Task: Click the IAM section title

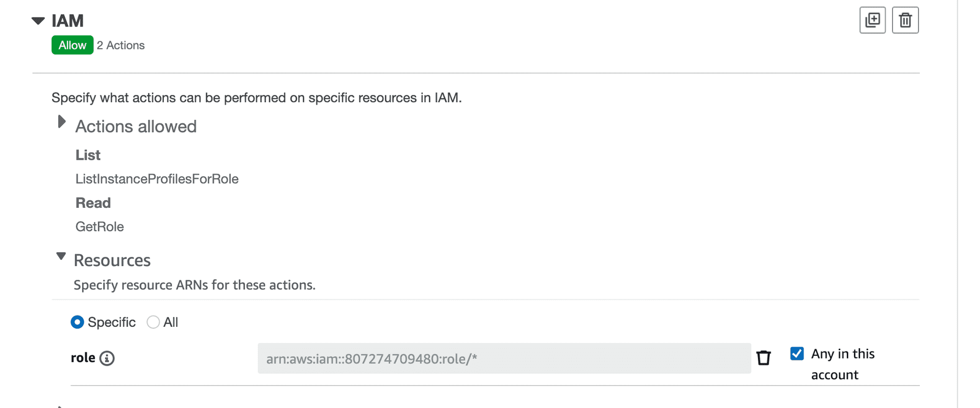Action: pyautogui.click(x=67, y=20)
